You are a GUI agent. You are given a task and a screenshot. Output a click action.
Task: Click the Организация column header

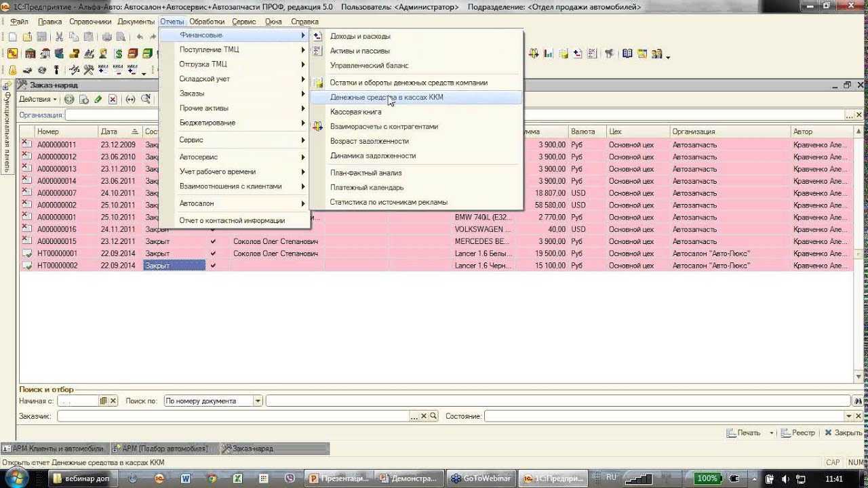[x=730, y=131]
